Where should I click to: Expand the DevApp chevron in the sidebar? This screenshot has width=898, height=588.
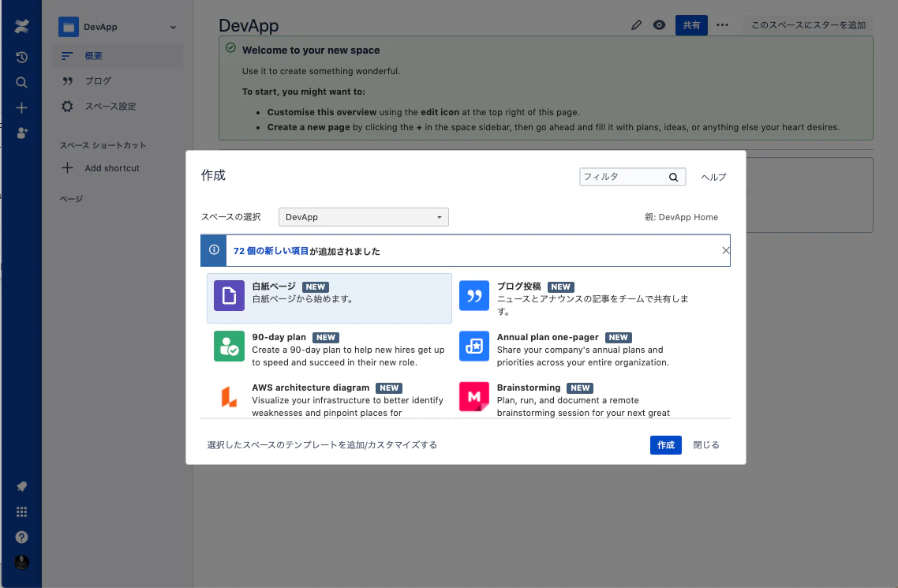tap(173, 26)
